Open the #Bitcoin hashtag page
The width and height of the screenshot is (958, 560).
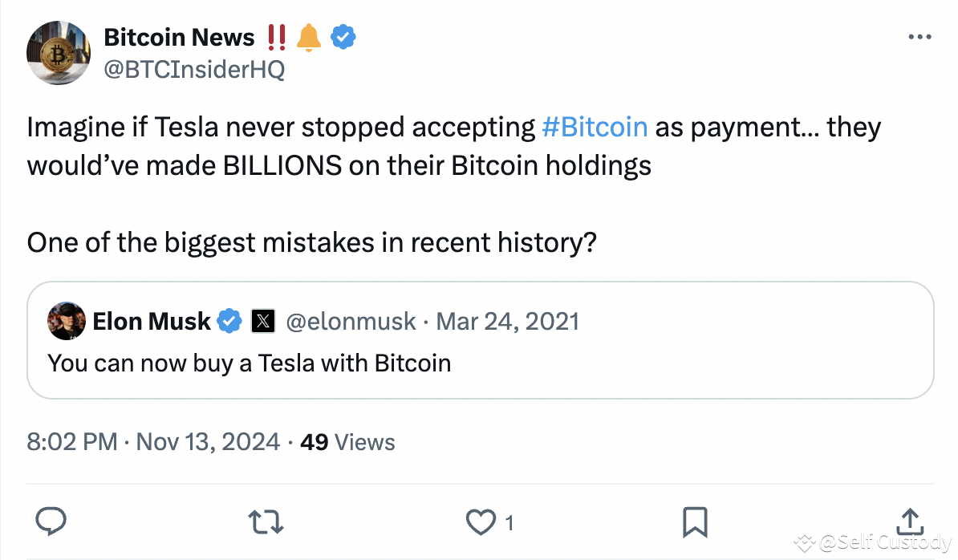(x=595, y=127)
